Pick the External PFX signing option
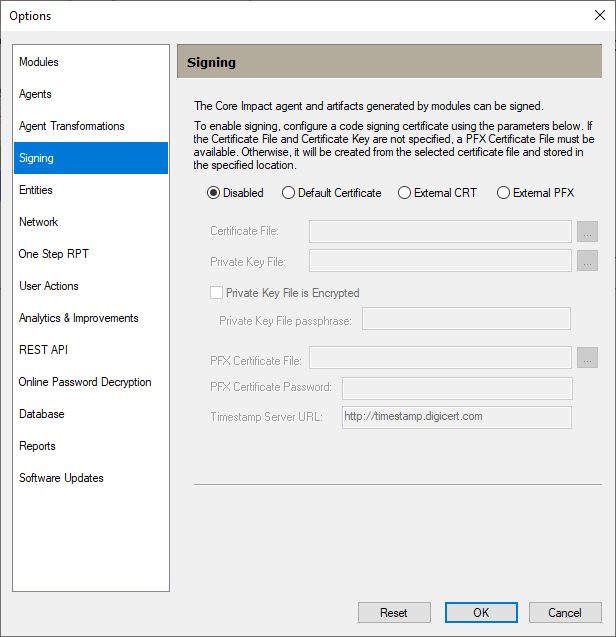The height and width of the screenshot is (637, 616). pos(503,193)
